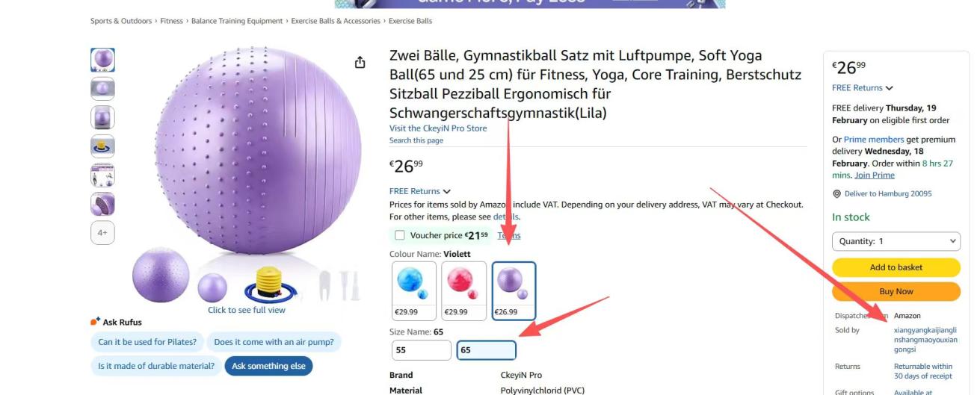The height and width of the screenshot is (395, 980).
Task: Expand FREE Returns under the main price
Action: pos(420,191)
